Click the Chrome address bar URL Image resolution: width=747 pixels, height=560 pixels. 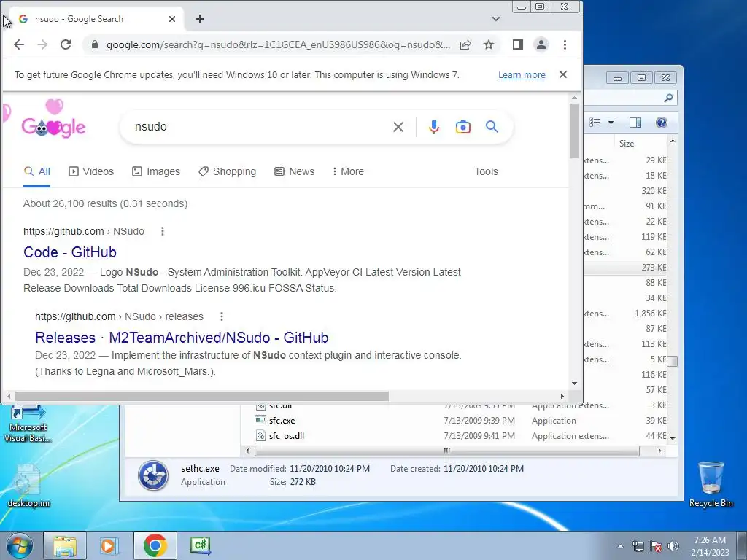pyautogui.click(x=278, y=44)
